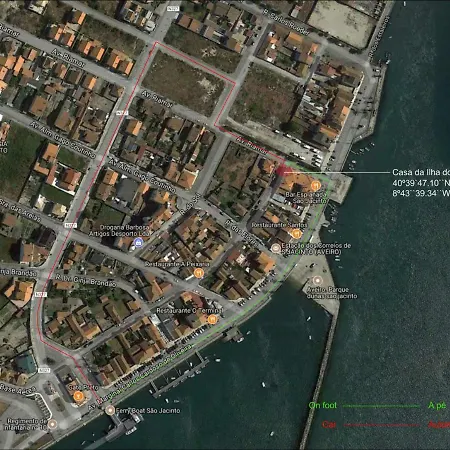Click the red Casa da Ilha location marker
450x450 pixels.
point(282,171)
